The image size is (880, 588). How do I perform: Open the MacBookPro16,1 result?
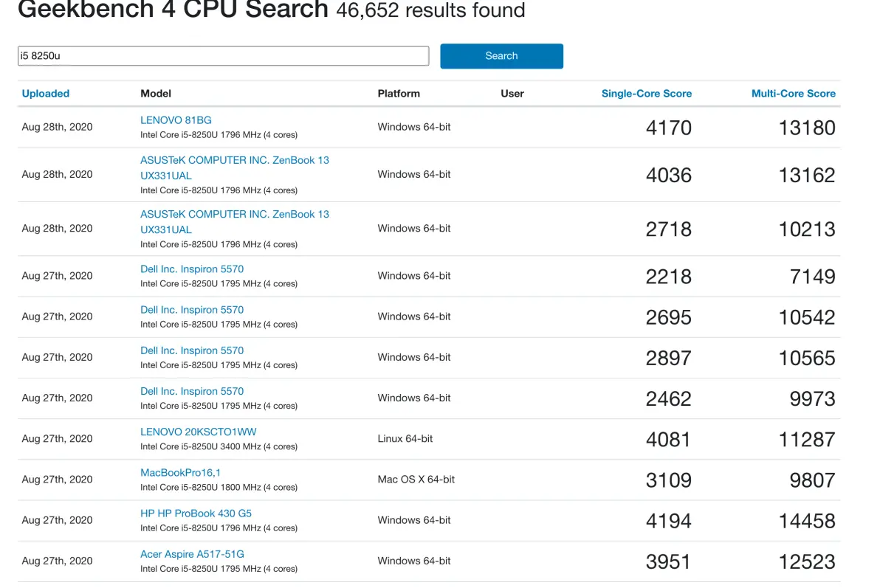180,472
